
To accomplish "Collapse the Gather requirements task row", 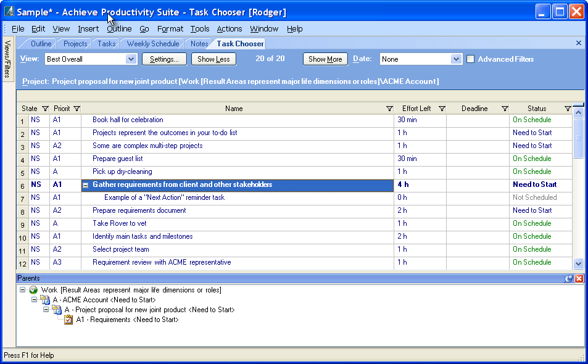I will 86,185.
